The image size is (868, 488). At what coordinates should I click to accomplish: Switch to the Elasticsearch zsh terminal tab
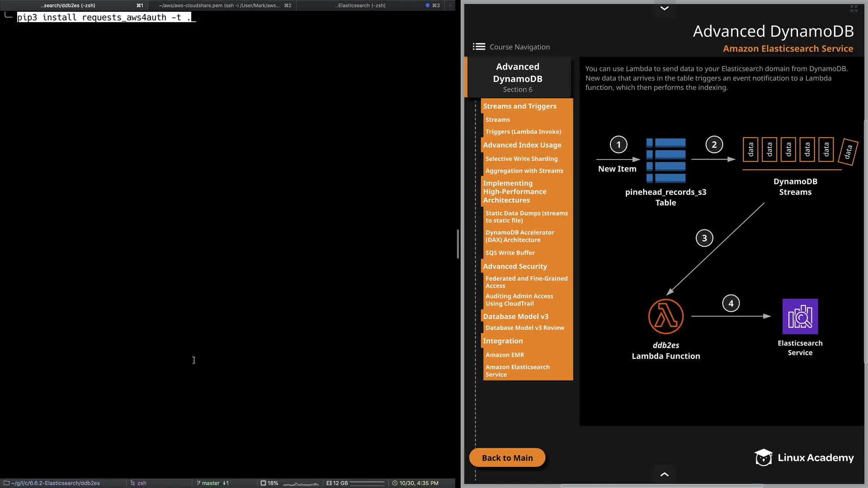(360, 5)
